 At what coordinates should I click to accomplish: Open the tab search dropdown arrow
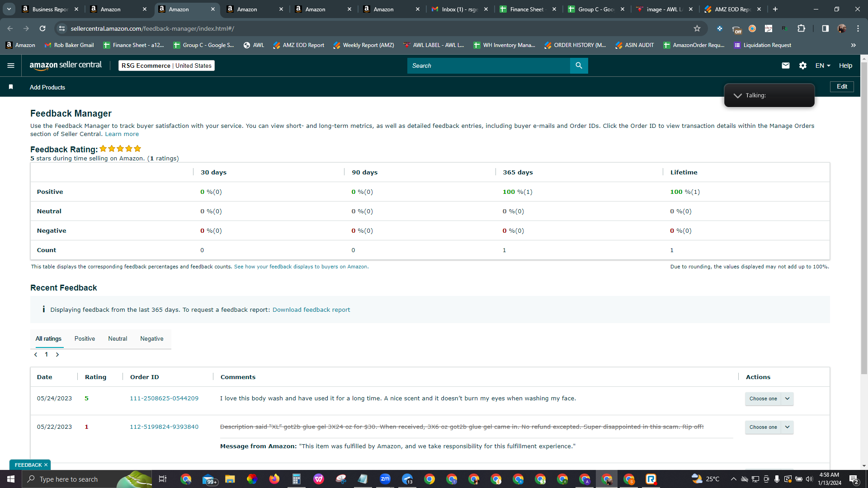click(x=9, y=9)
